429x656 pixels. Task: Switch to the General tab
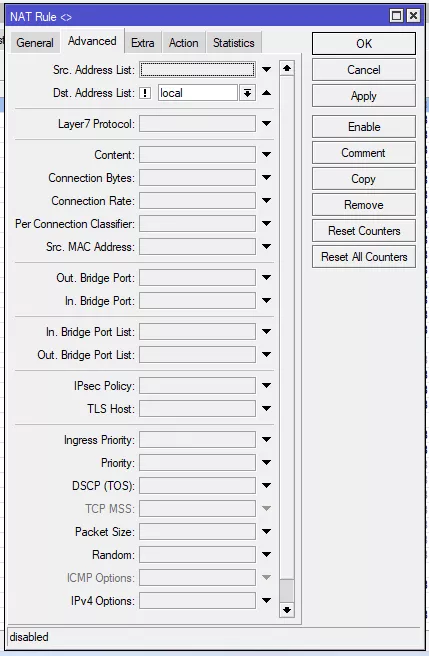coord(35,43)
